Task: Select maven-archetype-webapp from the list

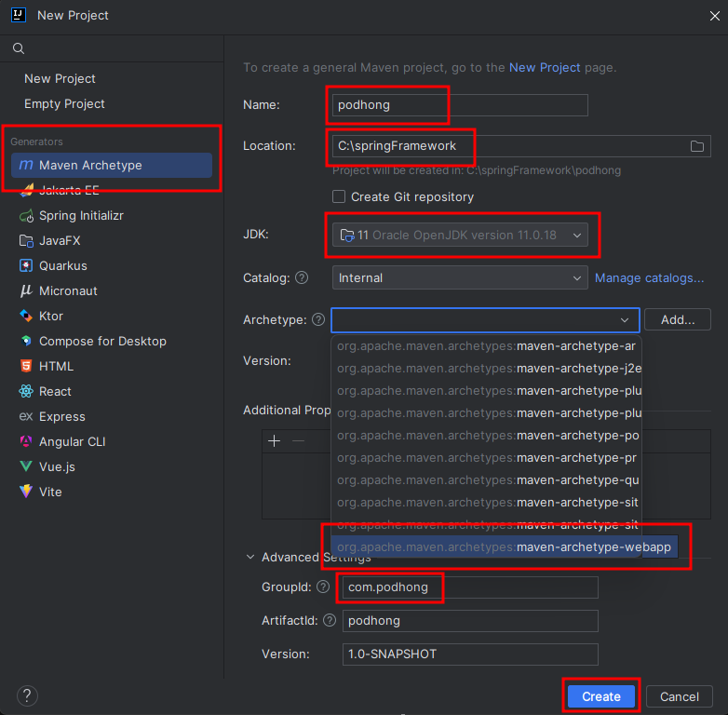Action: 505,546
